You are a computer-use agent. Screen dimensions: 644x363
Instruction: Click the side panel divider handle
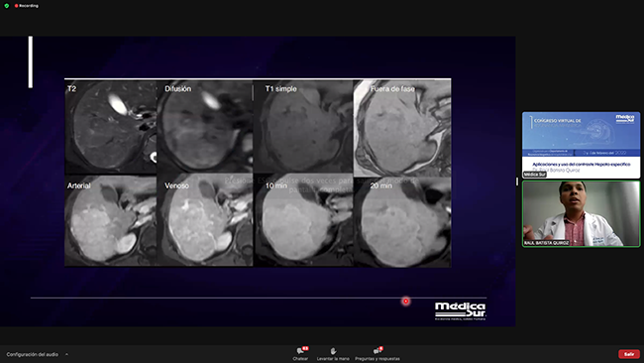click(x=517, y=181)
